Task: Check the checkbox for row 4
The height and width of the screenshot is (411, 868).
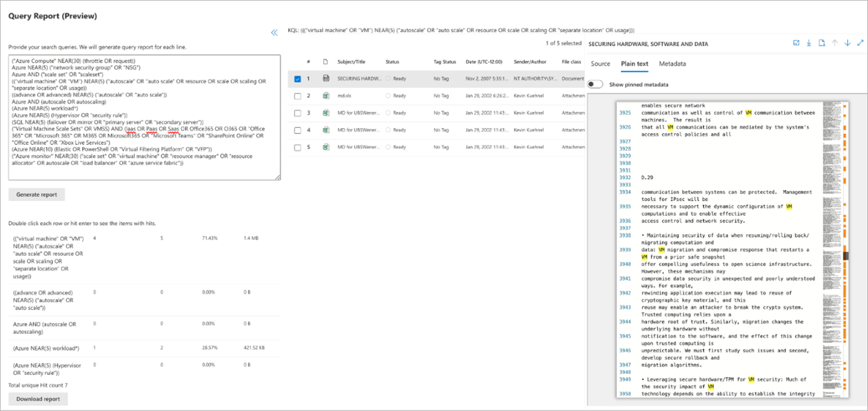Action: click(297, 130)
